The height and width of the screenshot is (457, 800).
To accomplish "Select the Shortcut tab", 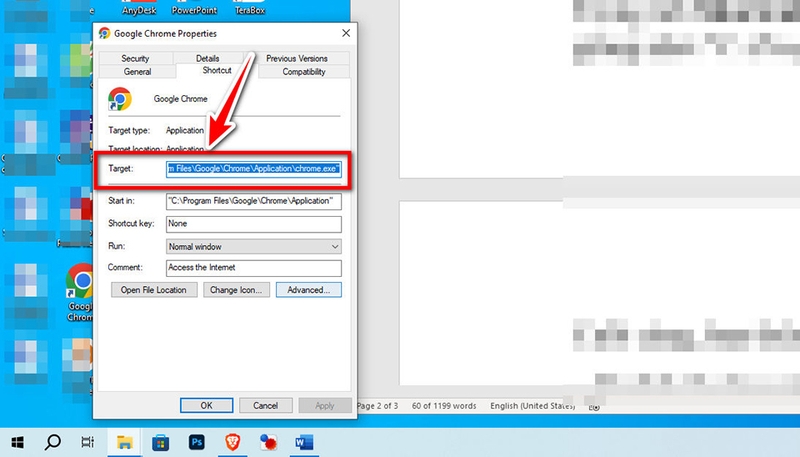I will point(217,70).
